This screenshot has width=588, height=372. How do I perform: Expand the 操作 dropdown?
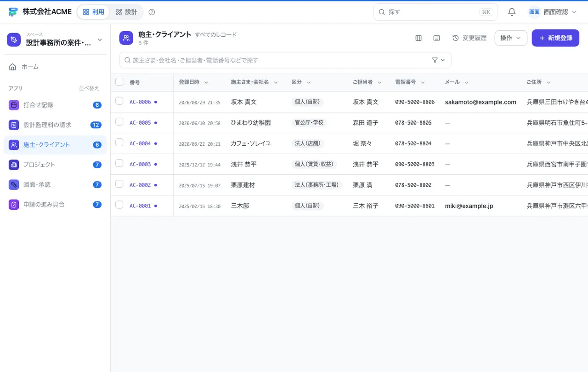click(x=511, y=38)
